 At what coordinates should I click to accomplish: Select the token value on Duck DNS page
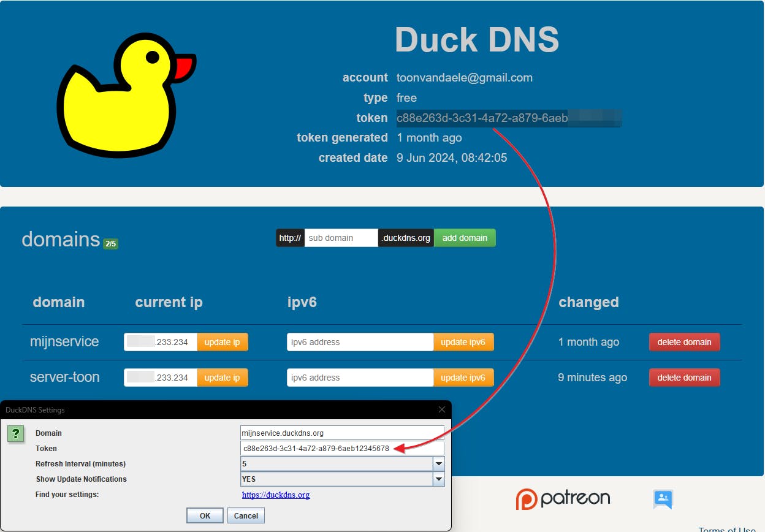tap(509, 118)
